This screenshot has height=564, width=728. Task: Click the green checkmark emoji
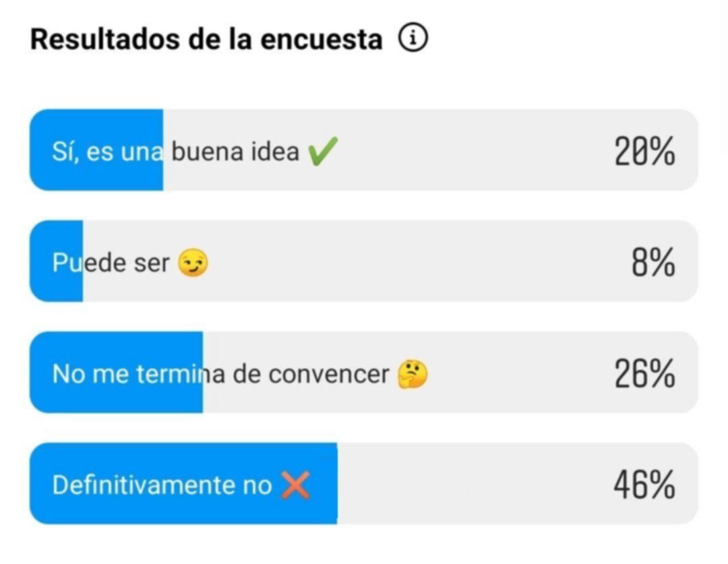pyautogui.click(x=322, y=154)
